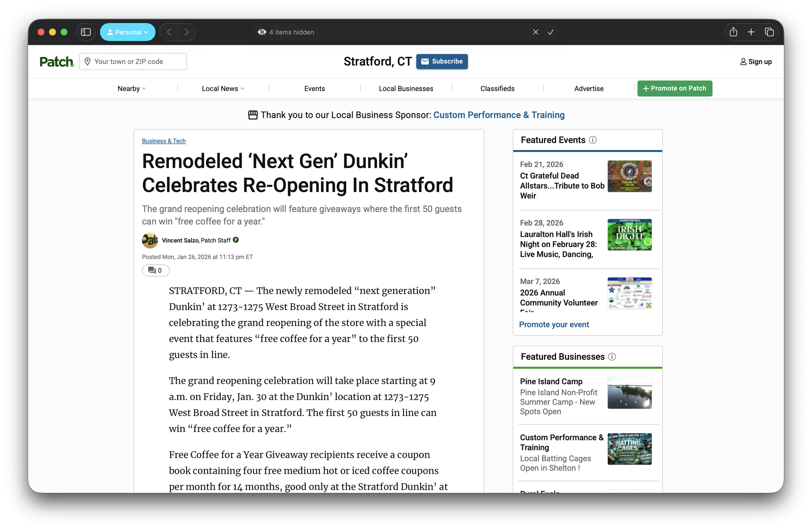Show tab overview icon

[x=769, y=32]
